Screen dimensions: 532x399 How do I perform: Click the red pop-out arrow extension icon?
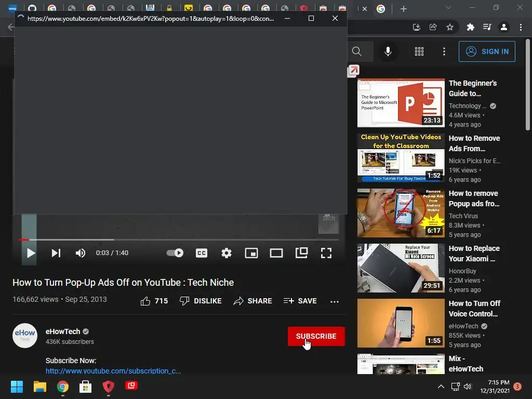[x=353, y=71]
